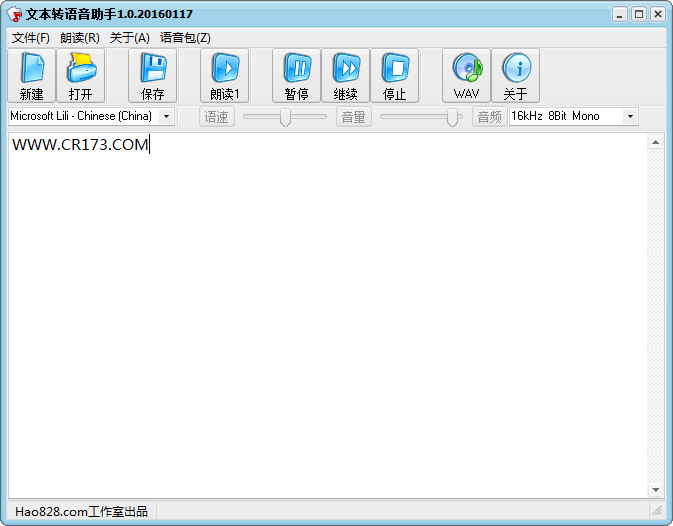Pause speech with 暂停 icon
The image size is (673, 526).
click(x=297, y=76)
